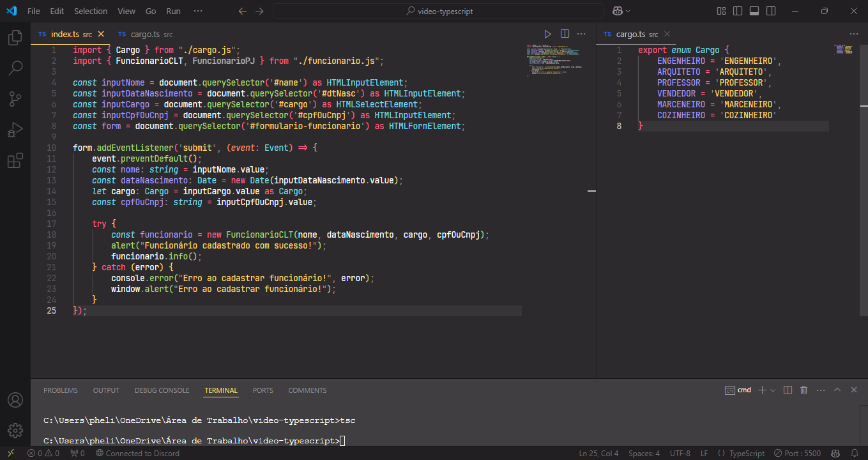Close the index.ts tab
868x460 pixels.
(100, 34)
